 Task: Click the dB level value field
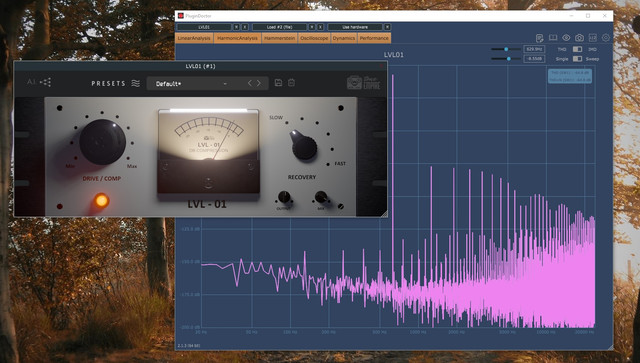(534, 59)
